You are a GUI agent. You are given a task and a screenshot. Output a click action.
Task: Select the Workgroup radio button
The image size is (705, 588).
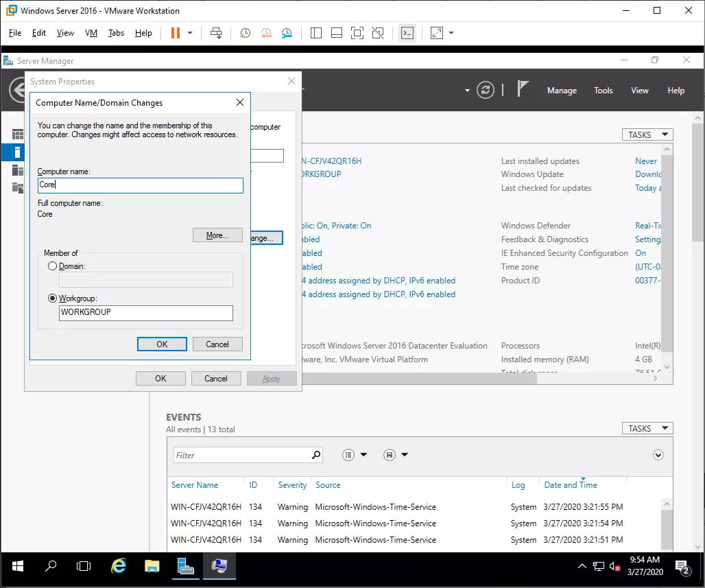(x=53, y=298)
